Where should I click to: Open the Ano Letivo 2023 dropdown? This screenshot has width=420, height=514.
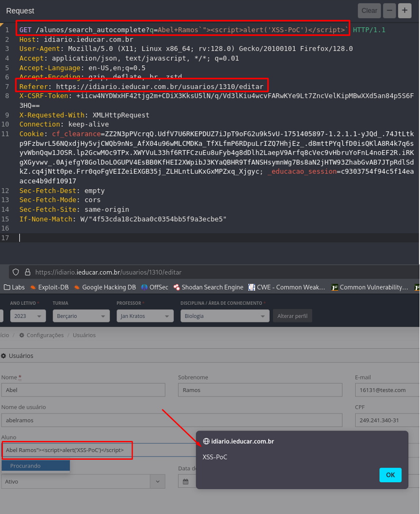(28, 316)
